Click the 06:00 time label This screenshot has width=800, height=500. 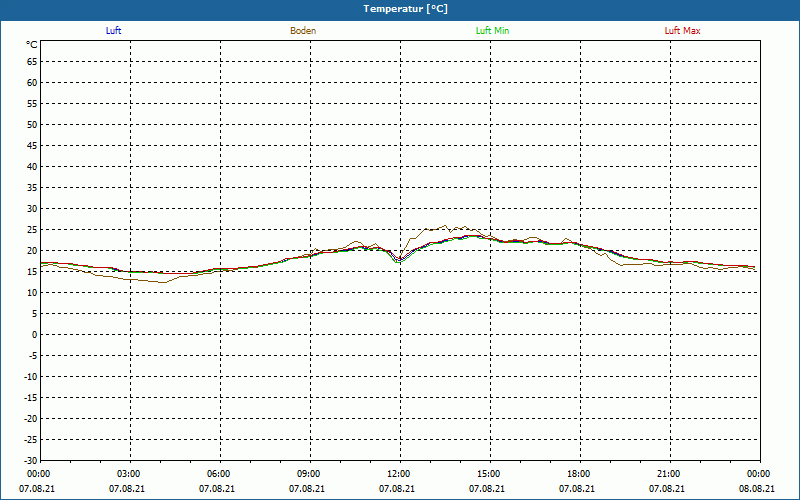219,474
